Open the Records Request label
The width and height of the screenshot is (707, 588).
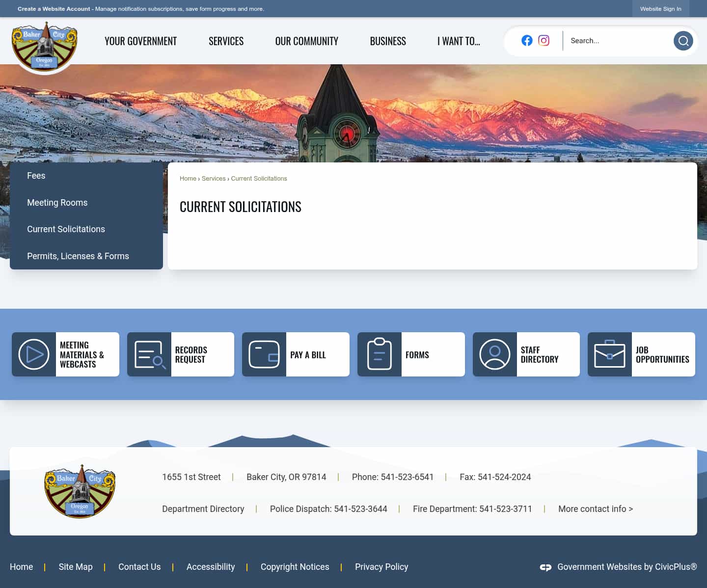(x=191, y=355)
